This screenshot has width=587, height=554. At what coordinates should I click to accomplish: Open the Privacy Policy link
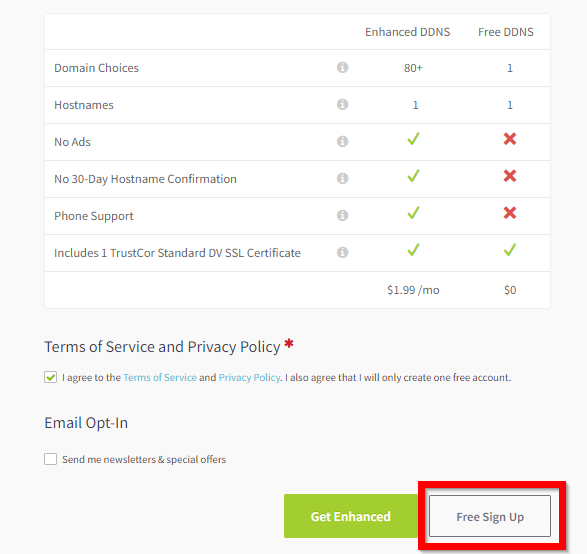[249, 377]
